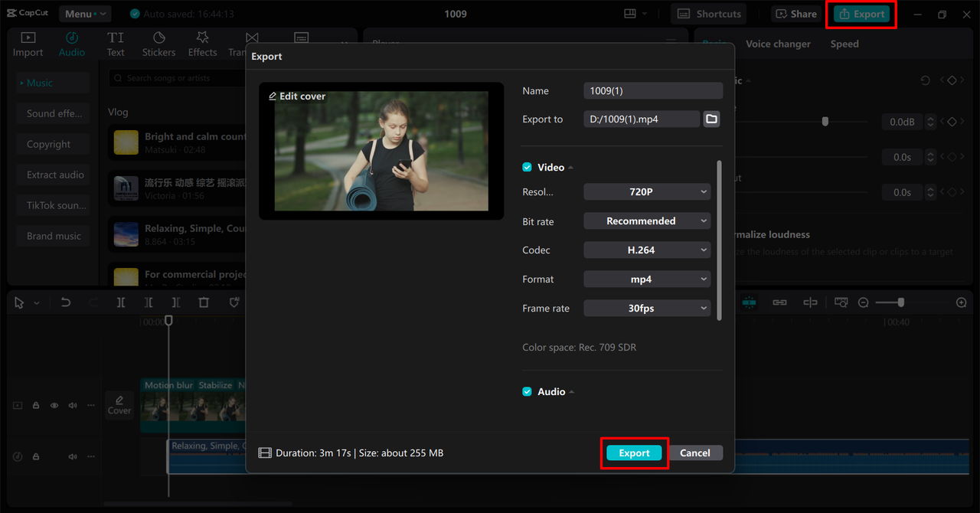Hide the video track with eye icon
This screenshot has width=980, height=513.
54,406
